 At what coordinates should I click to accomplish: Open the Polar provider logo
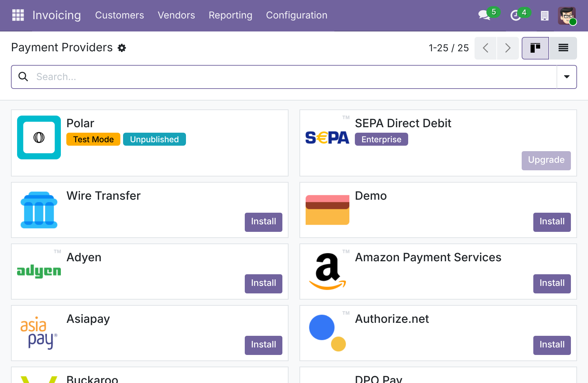tap(39, 137)
